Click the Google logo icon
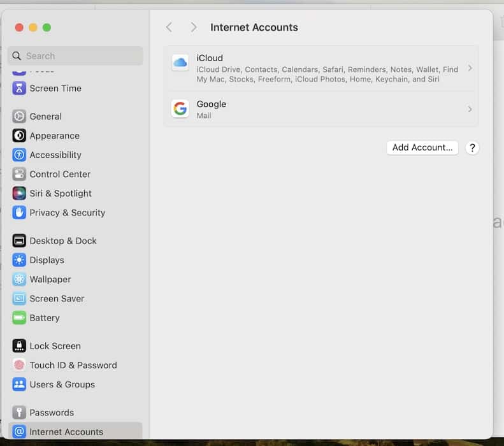504x446 pixels. click(x=180, y=109)
